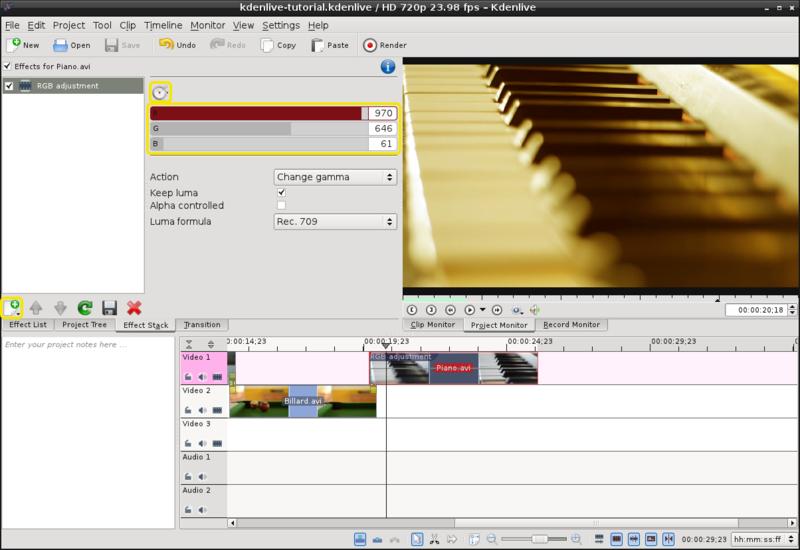The width and height of the screenshot is (800, 550).
Task: Toggle show audio thumbnails icon in status bar
Action: pyautogui.click(x=634, y=539)
